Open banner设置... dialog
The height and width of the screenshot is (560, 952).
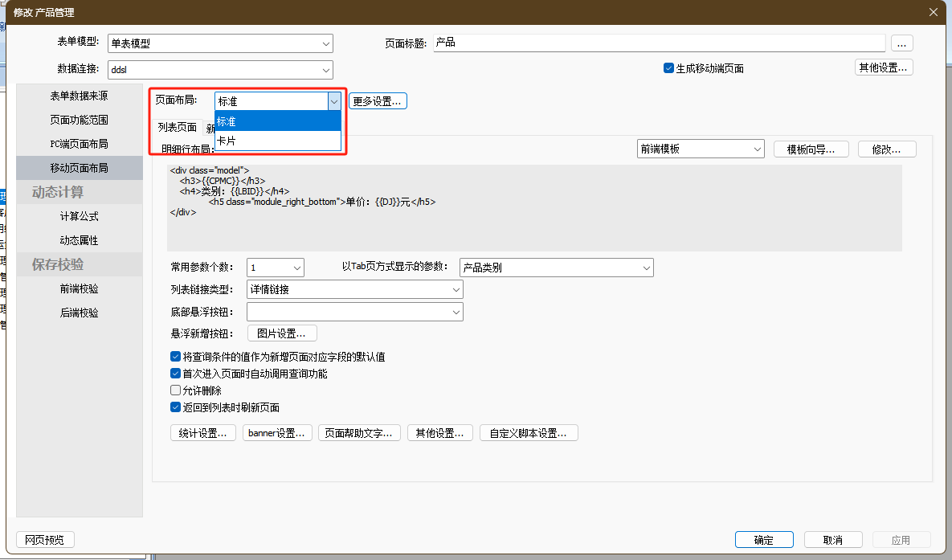coord(277,433)
